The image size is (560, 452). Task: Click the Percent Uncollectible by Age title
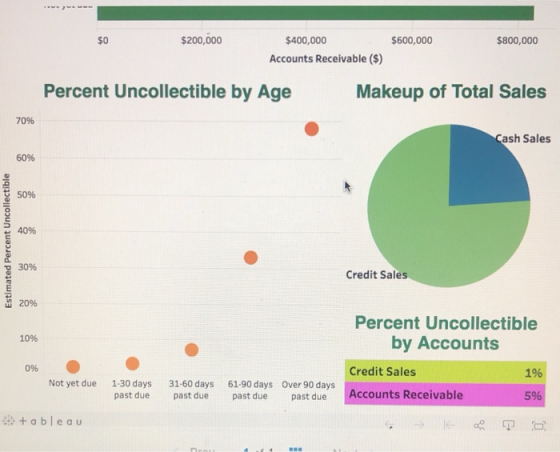click(x=168, y=91)
